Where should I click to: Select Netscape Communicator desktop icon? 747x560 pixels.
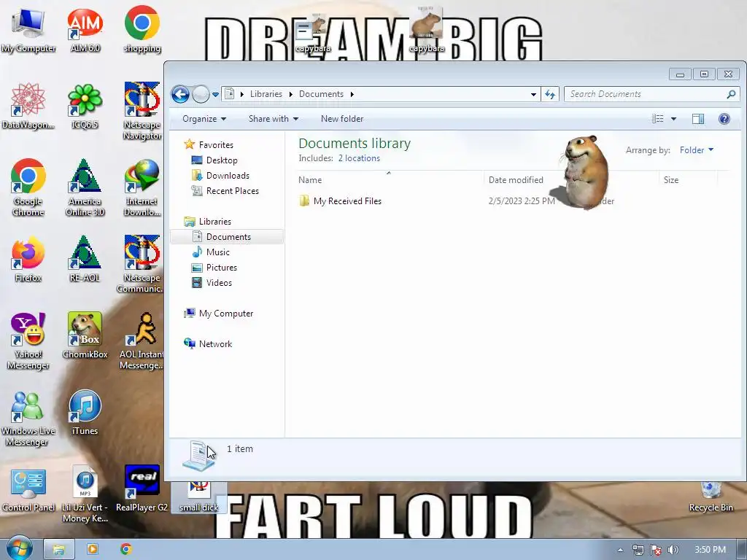(141, 263)
